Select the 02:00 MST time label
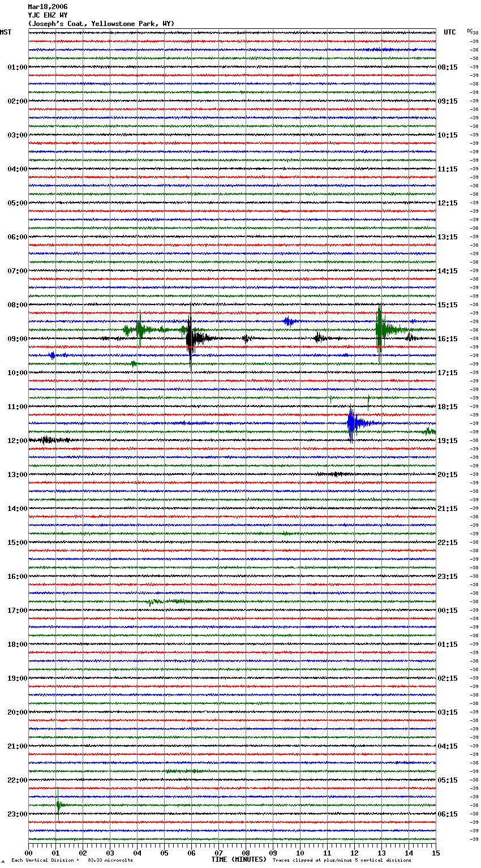481x868 pixels. tap(18, 101)
